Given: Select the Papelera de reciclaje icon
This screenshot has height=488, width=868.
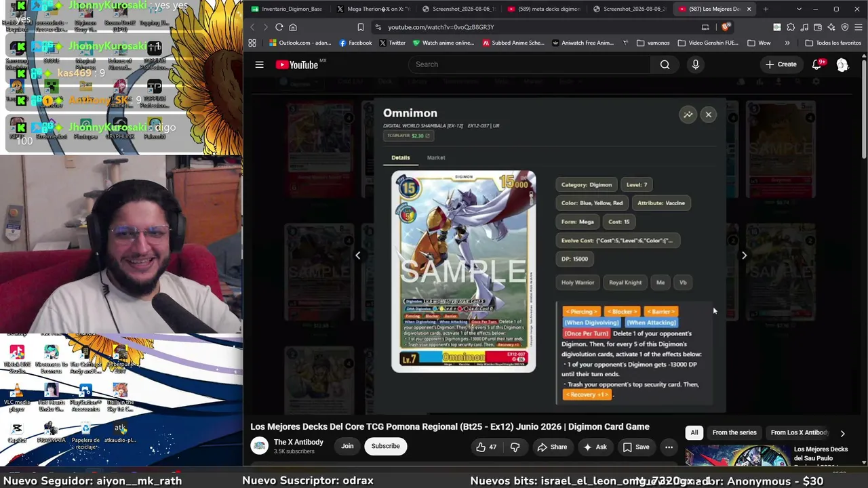Looking at the screenshot, I should pos(85,436).
